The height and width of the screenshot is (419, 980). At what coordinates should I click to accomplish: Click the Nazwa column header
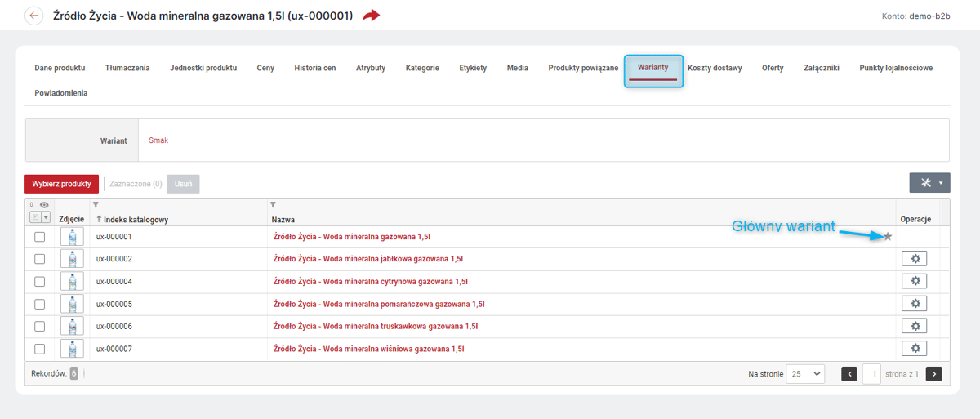coord(283,220)
